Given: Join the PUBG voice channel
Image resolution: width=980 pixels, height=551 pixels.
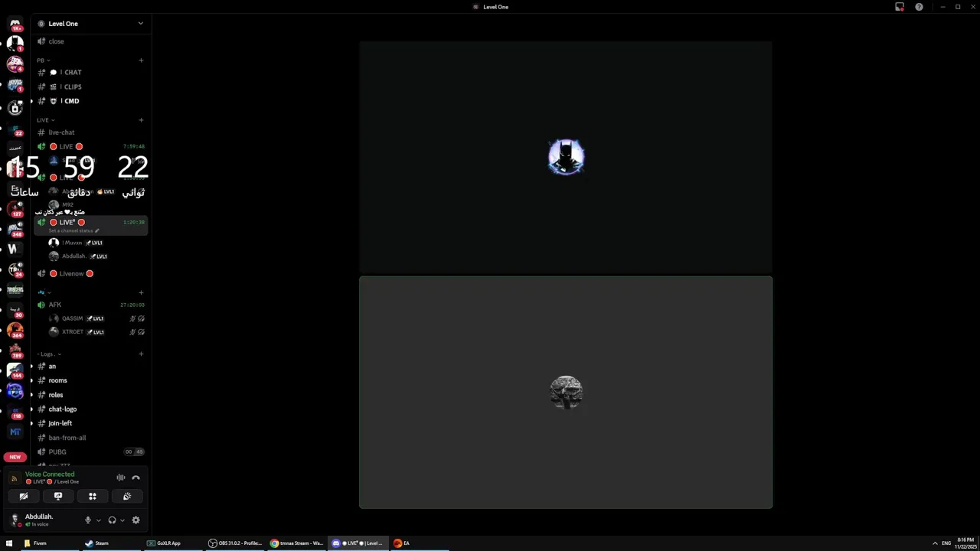Looking at the screenshot, I should click(x=90, y=452).
